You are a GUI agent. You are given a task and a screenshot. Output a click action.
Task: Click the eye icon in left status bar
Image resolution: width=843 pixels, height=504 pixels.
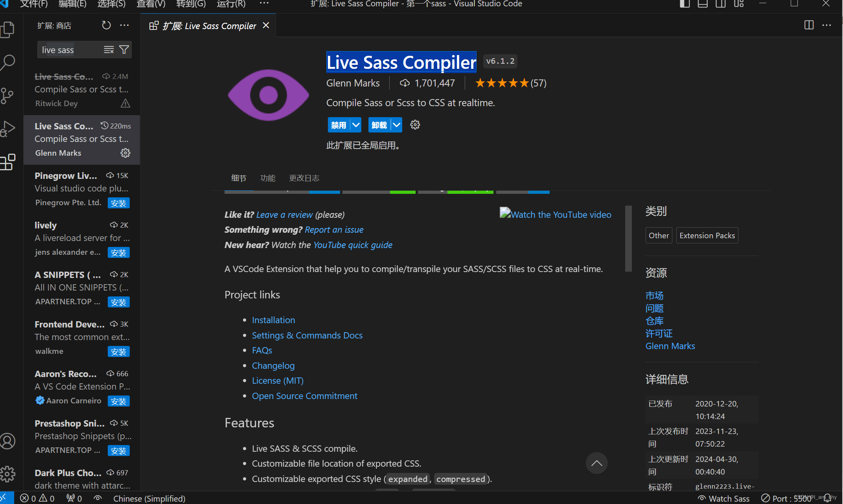98,498
